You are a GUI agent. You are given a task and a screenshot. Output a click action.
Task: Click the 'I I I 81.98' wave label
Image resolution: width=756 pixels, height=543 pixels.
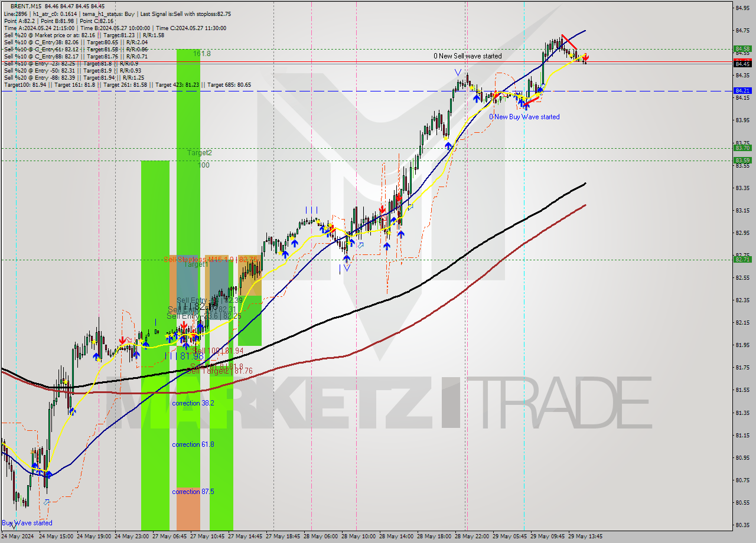184,356
